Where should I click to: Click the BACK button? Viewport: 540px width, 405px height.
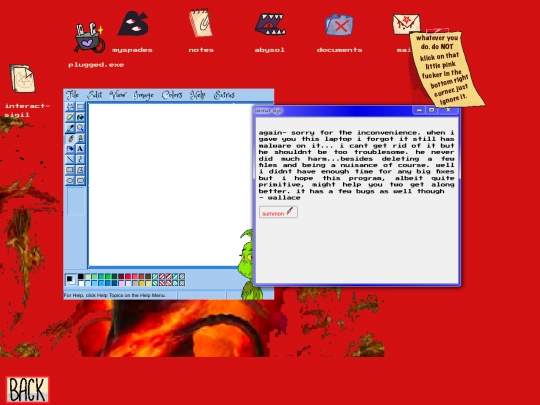pos(28,390)
